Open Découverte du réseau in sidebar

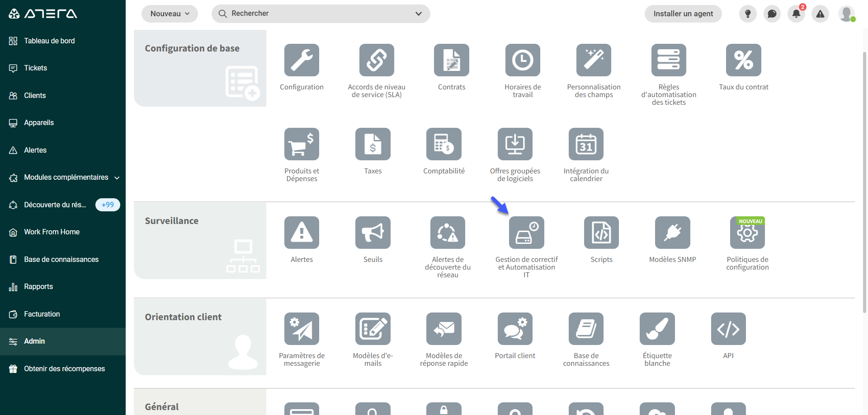pos(63,205)
